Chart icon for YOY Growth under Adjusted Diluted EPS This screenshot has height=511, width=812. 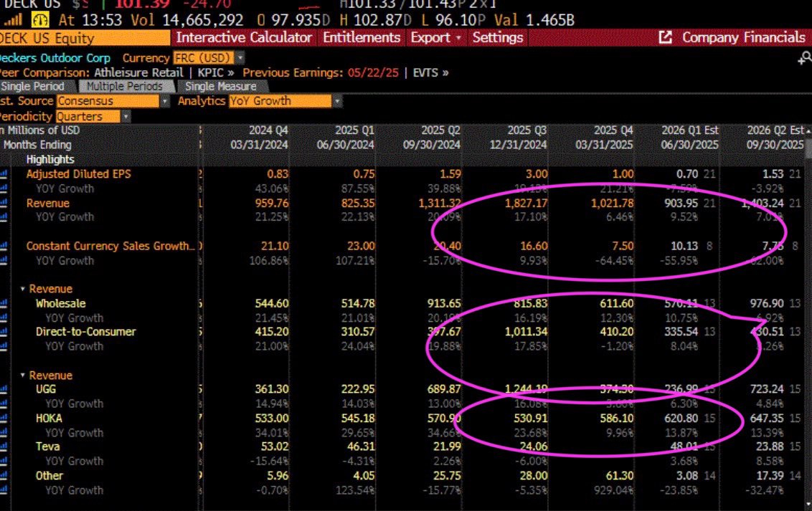(4, 188)
